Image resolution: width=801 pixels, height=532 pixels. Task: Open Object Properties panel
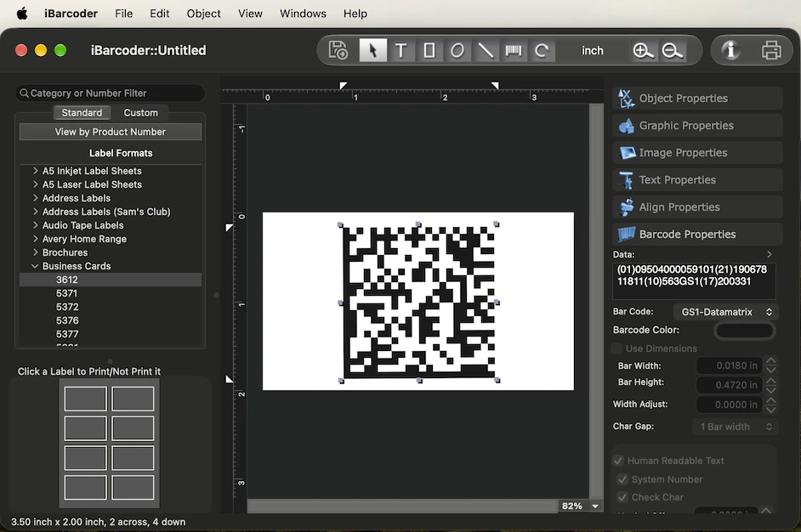coord(697,98)
